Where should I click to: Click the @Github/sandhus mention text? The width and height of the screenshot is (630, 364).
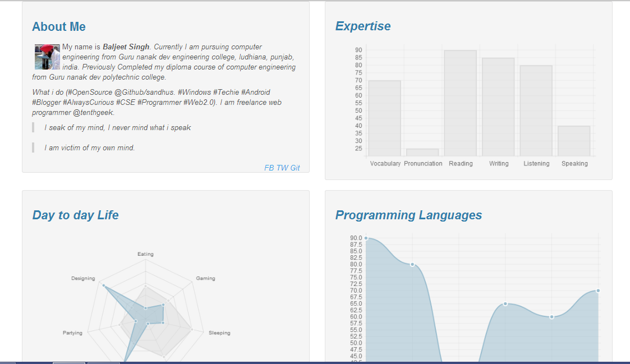[x=145, y=93]
